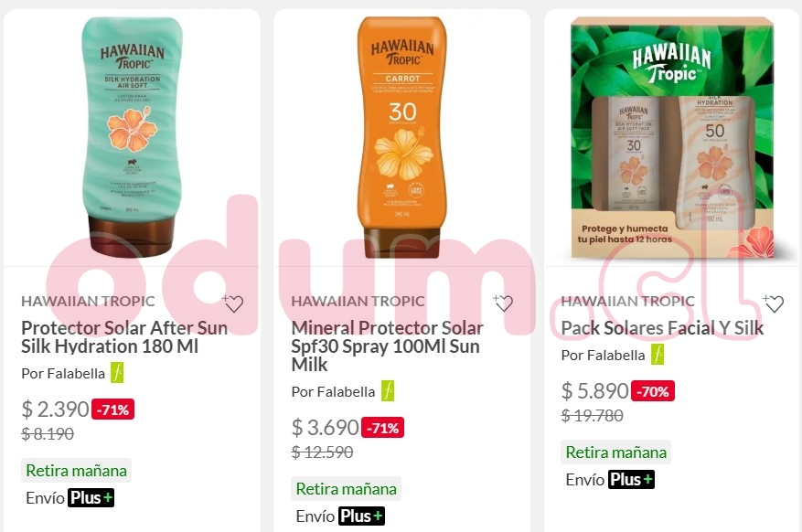The width and height of the screenshot is (802, 532).
Task: Click Falabella logo badge under Mineral Protector product
Action: [x=387, y=391]
